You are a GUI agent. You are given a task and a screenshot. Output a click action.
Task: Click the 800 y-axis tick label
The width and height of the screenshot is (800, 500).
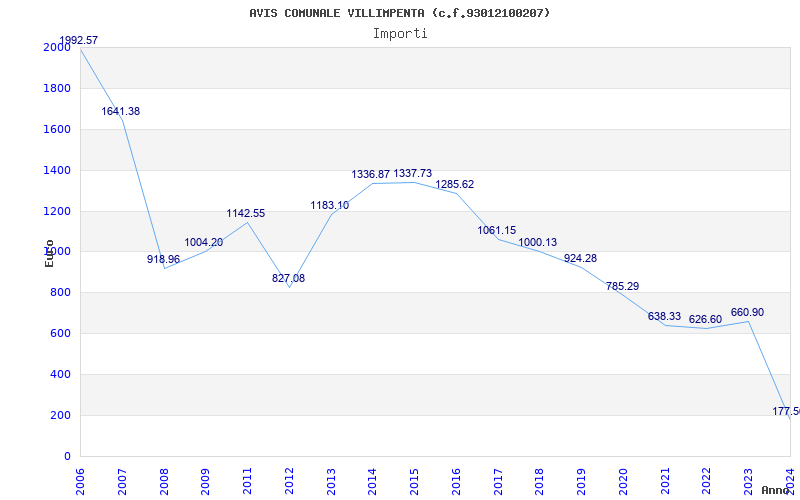(x=61, y=293)
